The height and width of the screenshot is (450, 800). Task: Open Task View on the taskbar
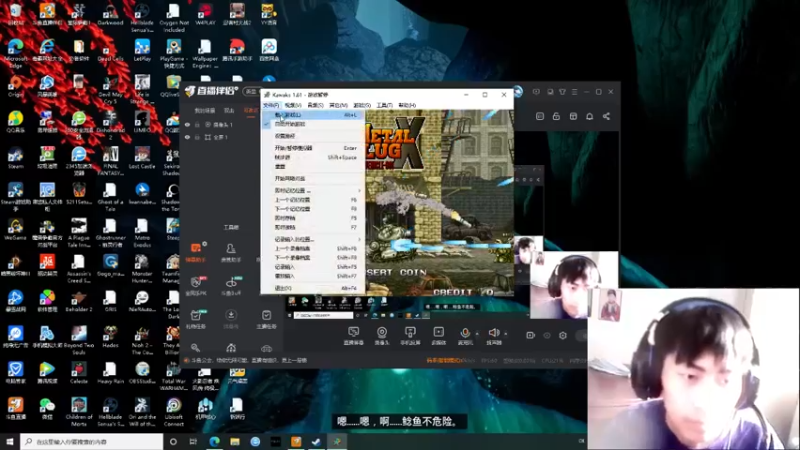tap(193, 441)
